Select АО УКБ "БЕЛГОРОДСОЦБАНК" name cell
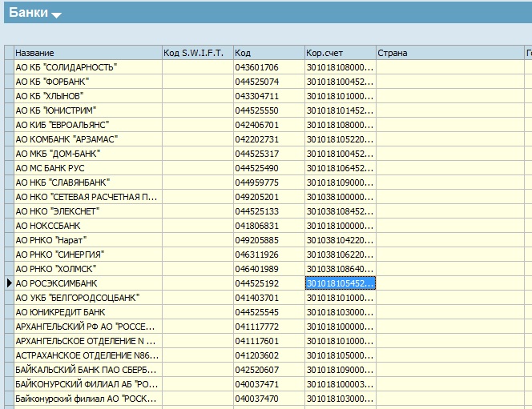The height and width of the screenshot is (409, 532). tap(88, 298)
